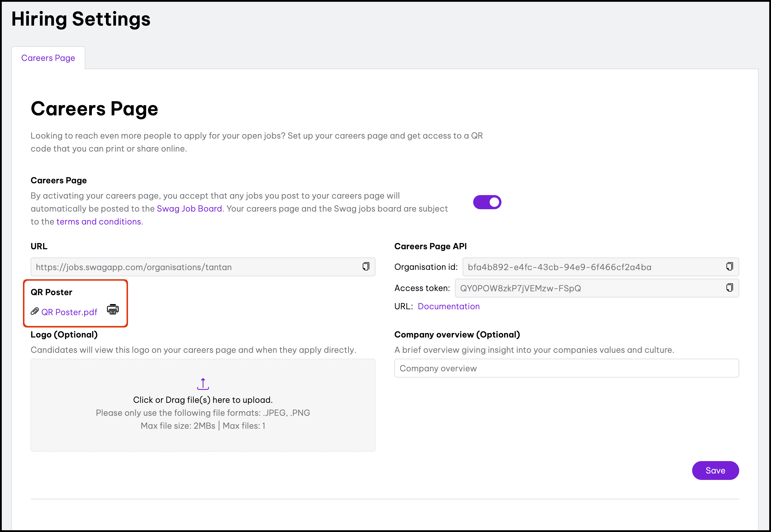
Task: Click the paperclip attachment icon
Action: (x=35, y=311)
